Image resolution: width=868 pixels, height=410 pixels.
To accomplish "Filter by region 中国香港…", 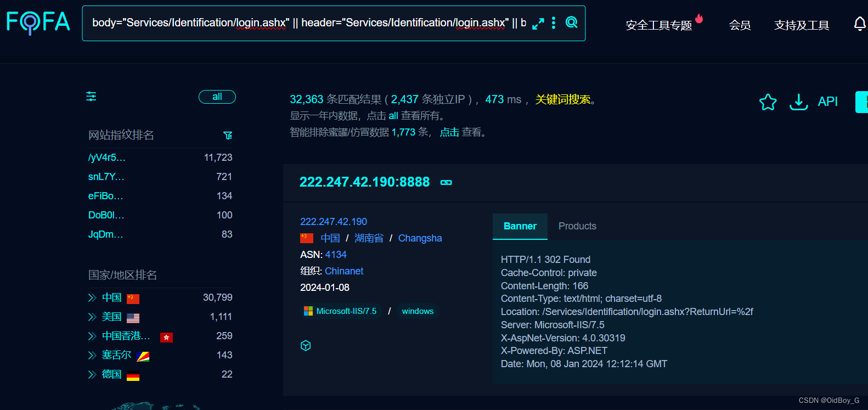I will 126,336.
